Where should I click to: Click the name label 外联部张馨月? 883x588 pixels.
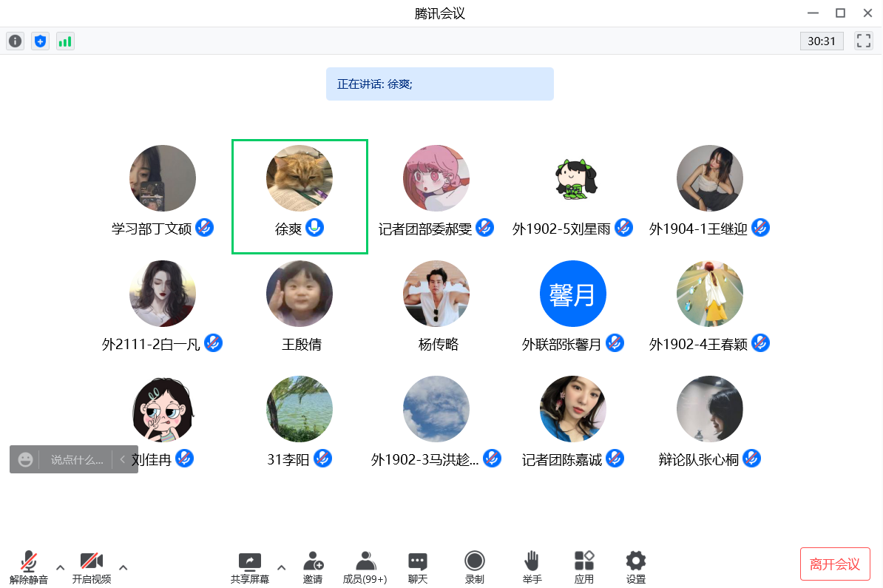point(561,344)
